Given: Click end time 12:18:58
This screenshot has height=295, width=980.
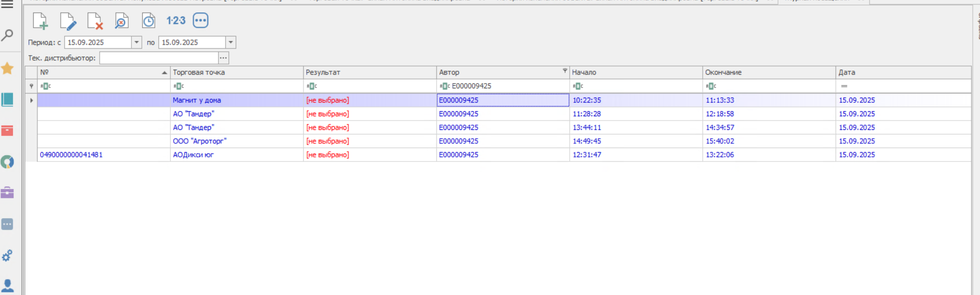Looking at the screenshot, I should [720, 114].
